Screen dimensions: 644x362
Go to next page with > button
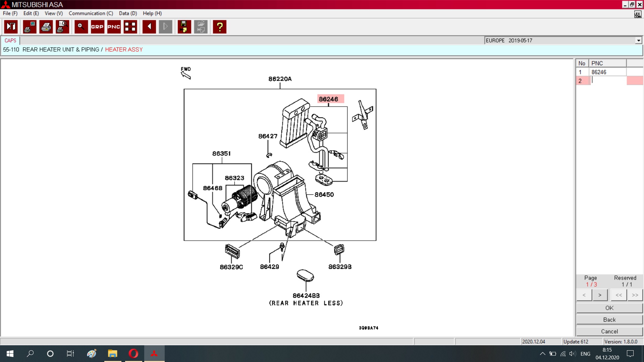pos(600,295)
